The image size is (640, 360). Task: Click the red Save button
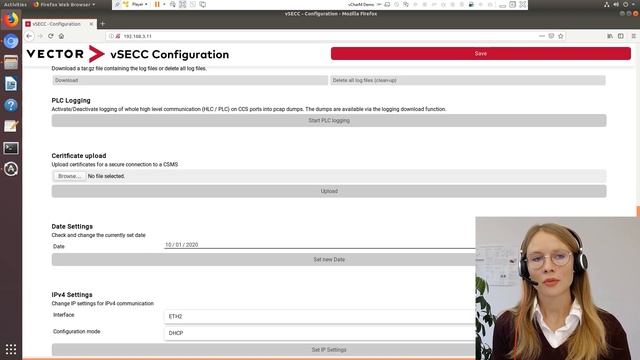[x=480, y=53]
